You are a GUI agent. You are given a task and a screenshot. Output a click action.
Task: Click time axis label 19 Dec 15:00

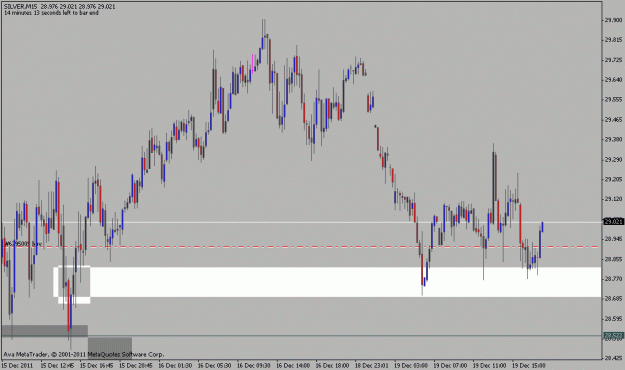(529, 365)
